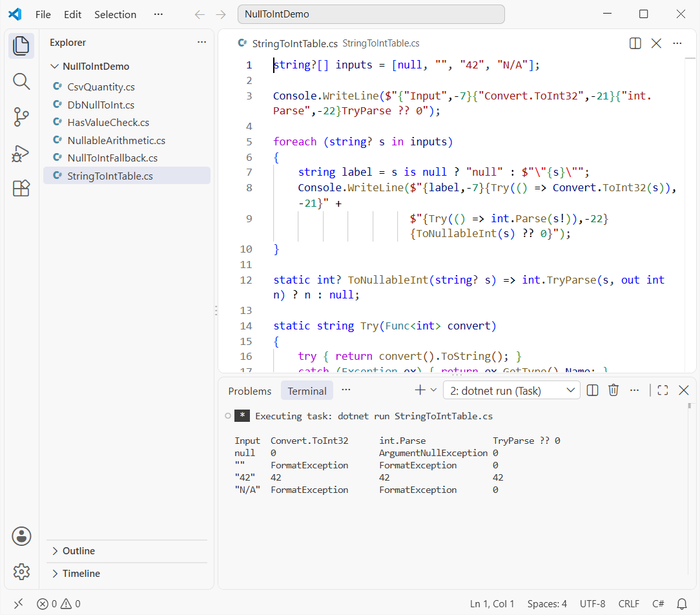This screenshot has width=700, height=615.
Task: Maximize the panel size
Action: point(663,390)
